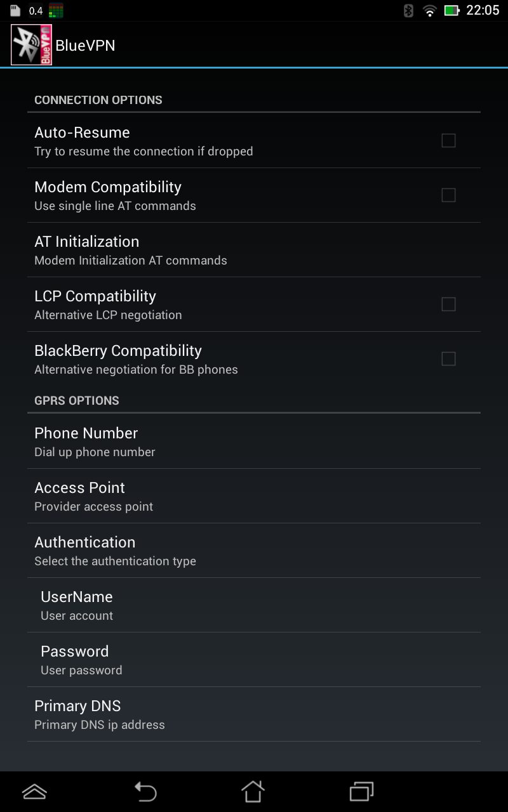Check the Modem Compatibility box
The image size is (508, 812).
(x=448, y=195)
